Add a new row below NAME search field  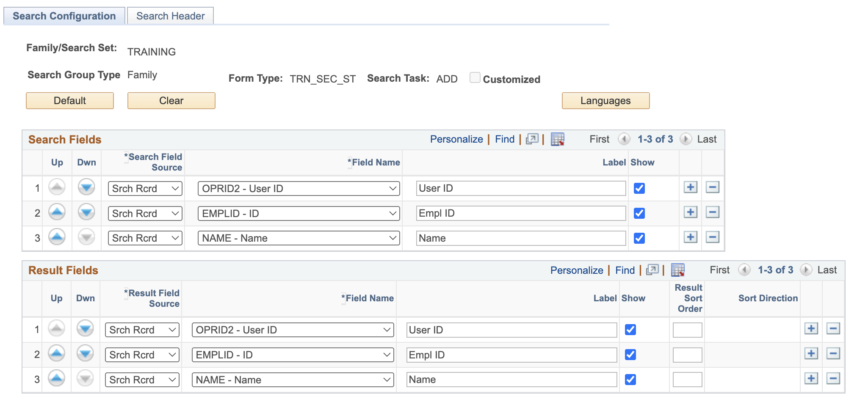690,237
